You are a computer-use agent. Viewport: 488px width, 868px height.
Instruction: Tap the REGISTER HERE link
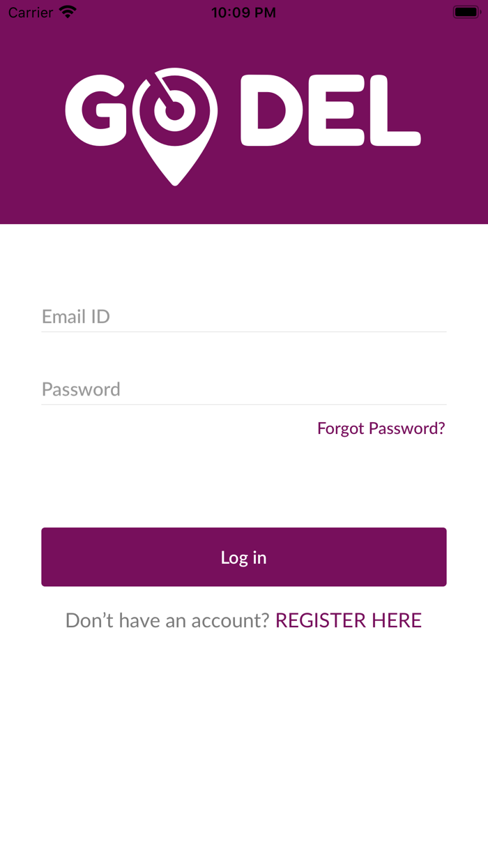tap(349, 620)
